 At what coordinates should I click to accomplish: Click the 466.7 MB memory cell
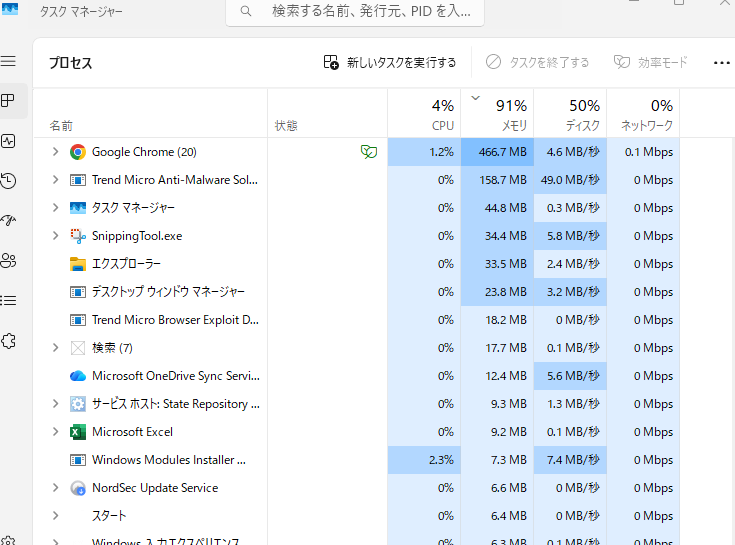(497, 152)
